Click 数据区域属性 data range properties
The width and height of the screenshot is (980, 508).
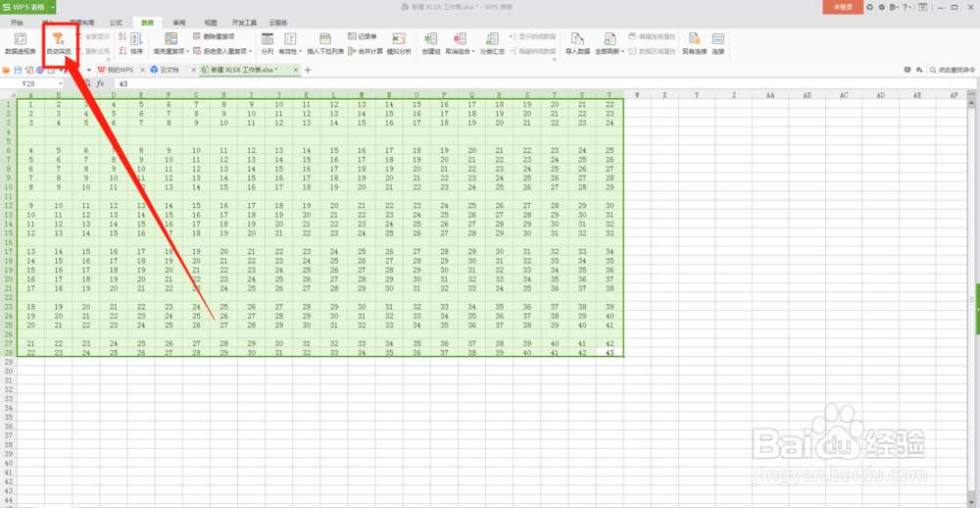point(652,51)
